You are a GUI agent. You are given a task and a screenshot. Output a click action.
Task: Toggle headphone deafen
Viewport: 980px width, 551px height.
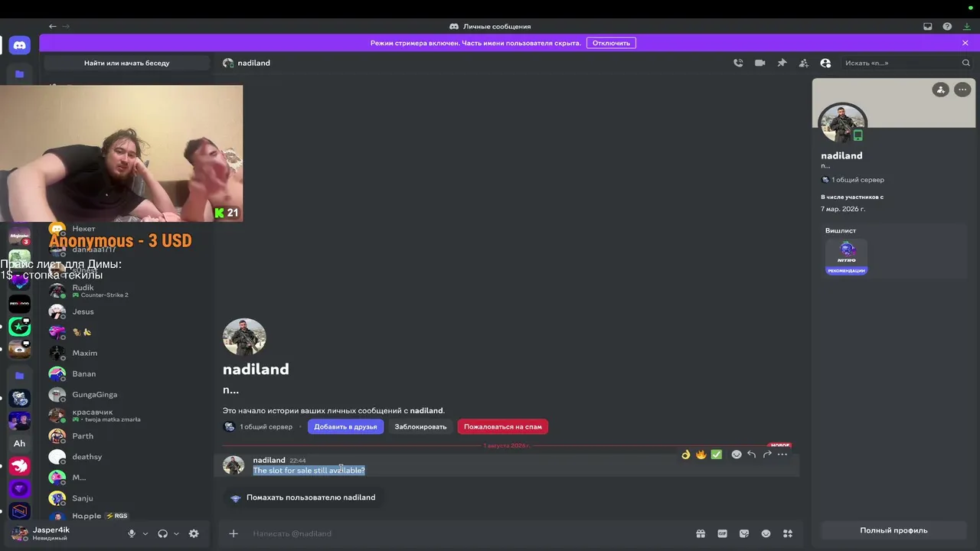(162, 533)
